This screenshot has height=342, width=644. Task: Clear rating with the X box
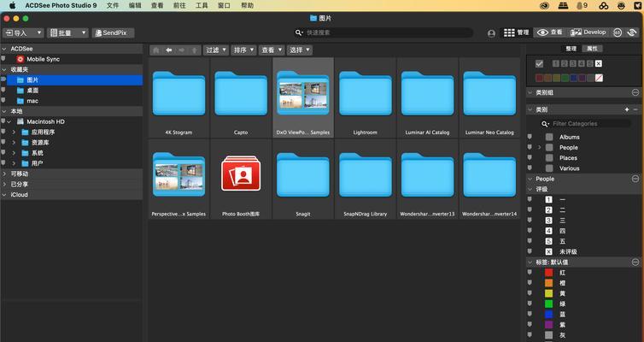(599, 63)
